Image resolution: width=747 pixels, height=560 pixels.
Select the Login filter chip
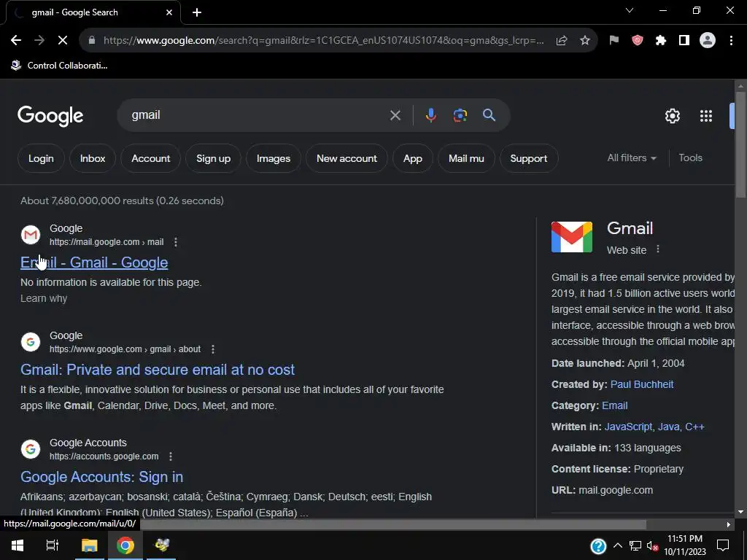tap(41, 158)
